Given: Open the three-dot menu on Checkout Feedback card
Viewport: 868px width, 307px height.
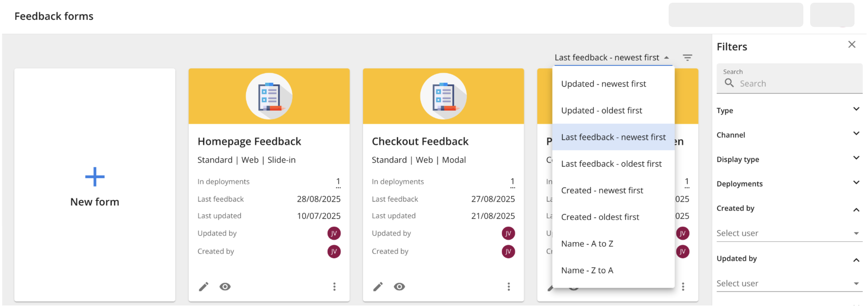Looking at the screenshot, I should [508, 287].
